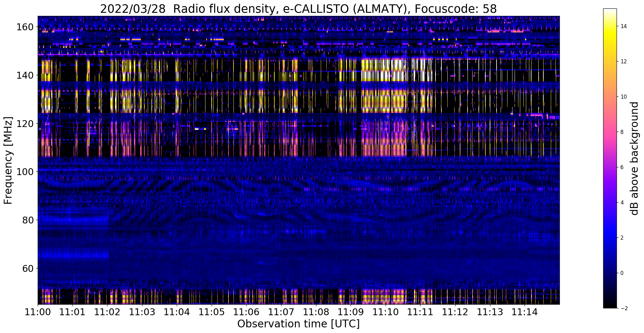The width and height of the screenshot is (644, 333).
Task: Click the 140 frequency tick label
Action: click(x=25, y=75)
